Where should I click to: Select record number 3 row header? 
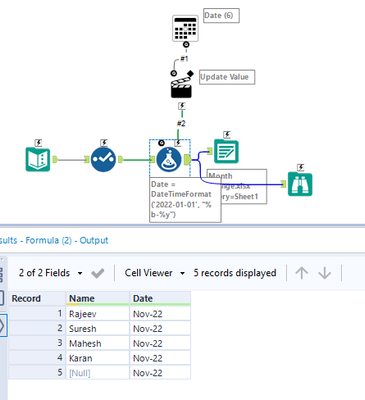(x=37, y=343)
